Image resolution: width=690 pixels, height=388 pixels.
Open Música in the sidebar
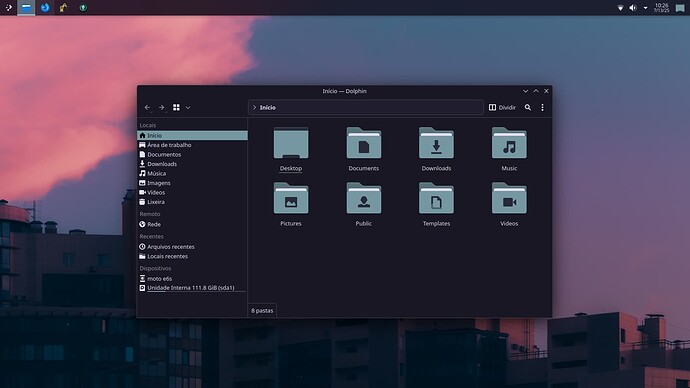[192, 173]
